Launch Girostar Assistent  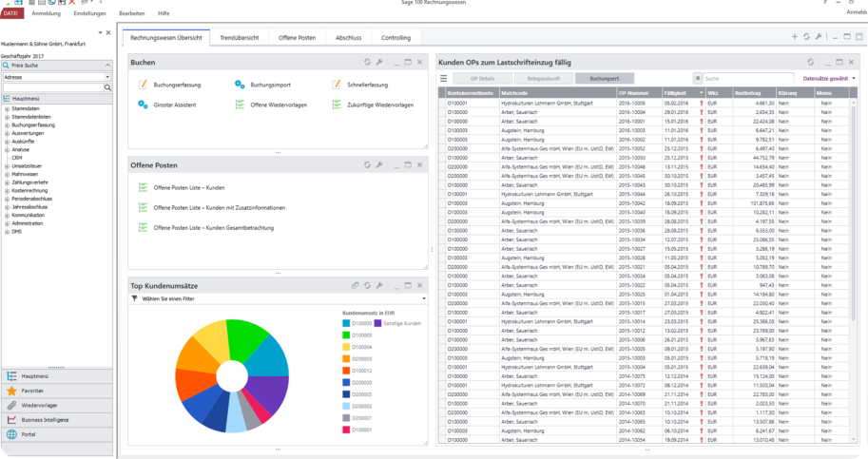(x=175, y=105)
